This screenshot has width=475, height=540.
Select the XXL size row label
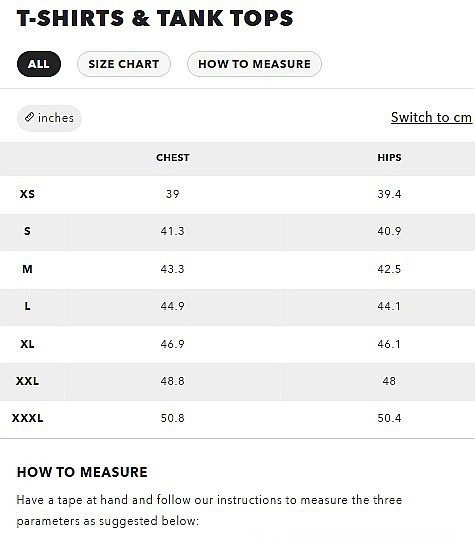coord(27,381)
